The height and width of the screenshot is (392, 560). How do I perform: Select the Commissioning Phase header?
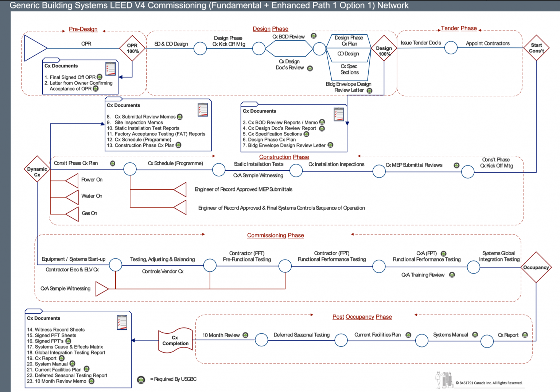pos(275,235)
